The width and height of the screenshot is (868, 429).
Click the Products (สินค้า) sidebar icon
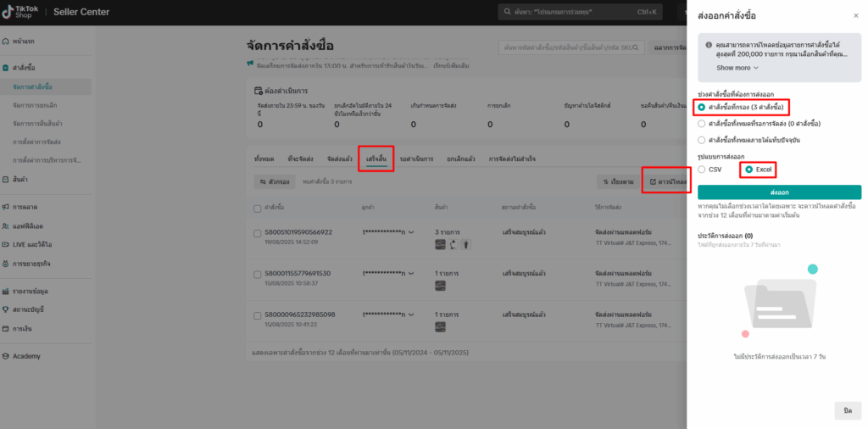(7, 180)
